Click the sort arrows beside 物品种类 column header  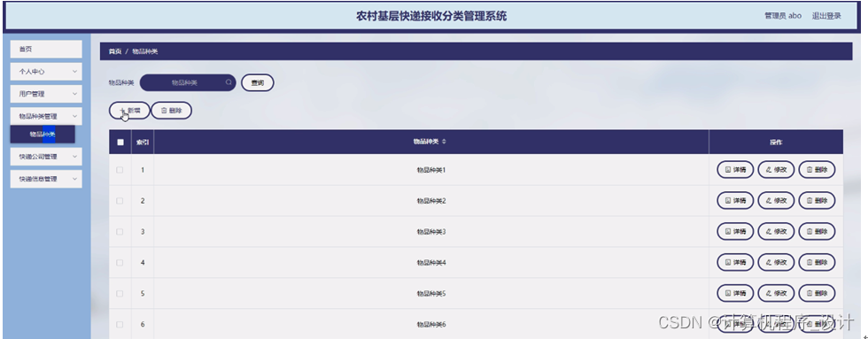444,143
